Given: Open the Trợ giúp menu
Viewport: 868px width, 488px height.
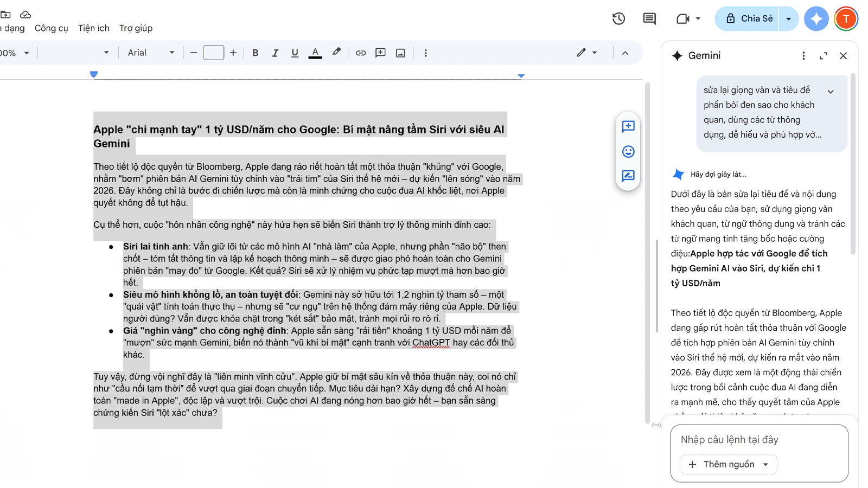Looking at the screenshot, I should click(136, 28).
